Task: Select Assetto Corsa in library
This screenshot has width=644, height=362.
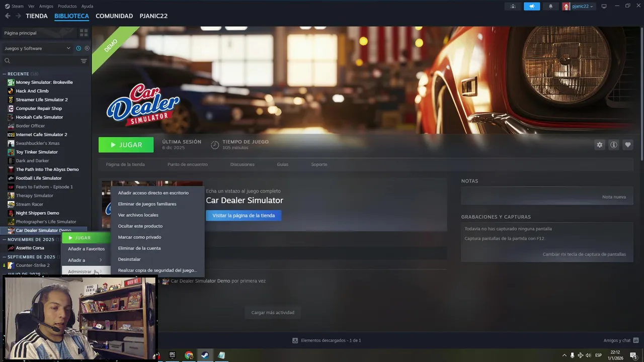Action: tap(30, 248)
